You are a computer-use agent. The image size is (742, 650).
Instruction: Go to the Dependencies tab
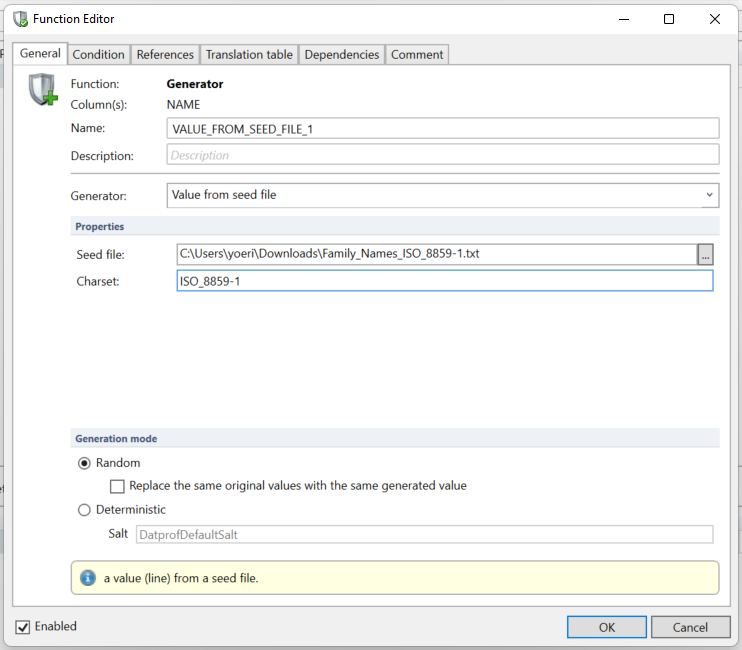coord(342,54)
